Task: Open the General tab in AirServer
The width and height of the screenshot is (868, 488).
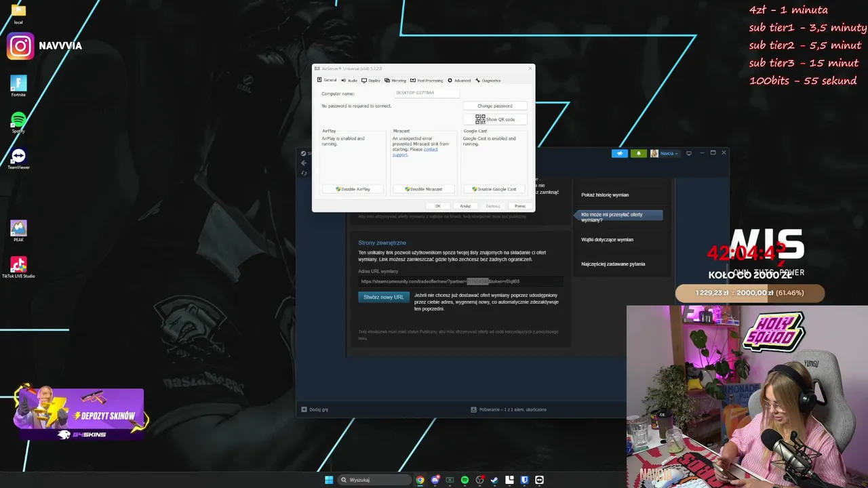Action: click(x=327, y=81)
